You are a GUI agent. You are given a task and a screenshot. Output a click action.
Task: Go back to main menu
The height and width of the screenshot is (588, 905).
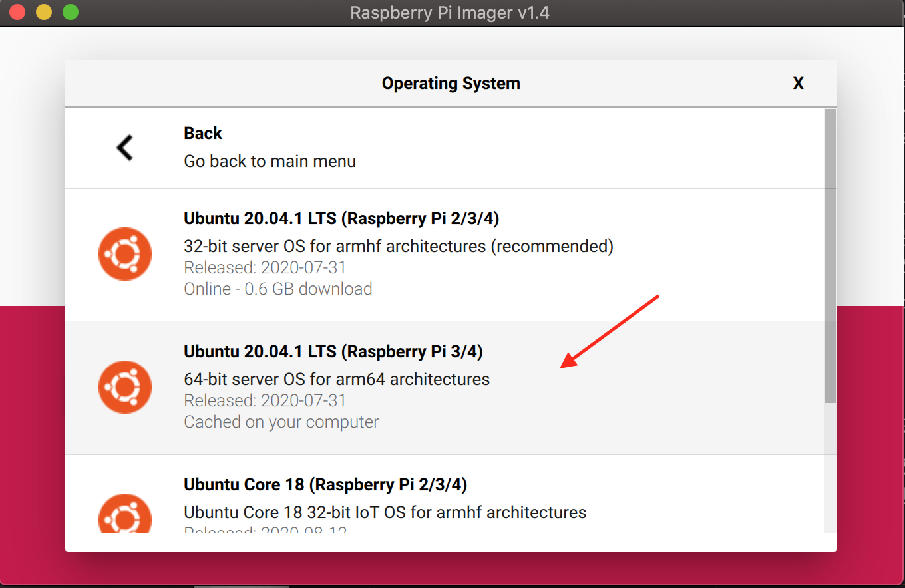point(445,148)
